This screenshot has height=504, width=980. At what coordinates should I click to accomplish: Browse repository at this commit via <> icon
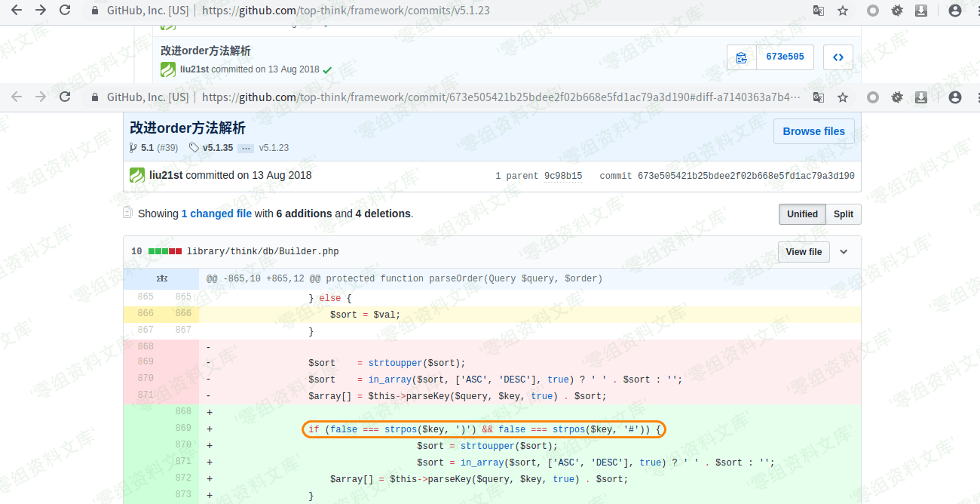838,57
